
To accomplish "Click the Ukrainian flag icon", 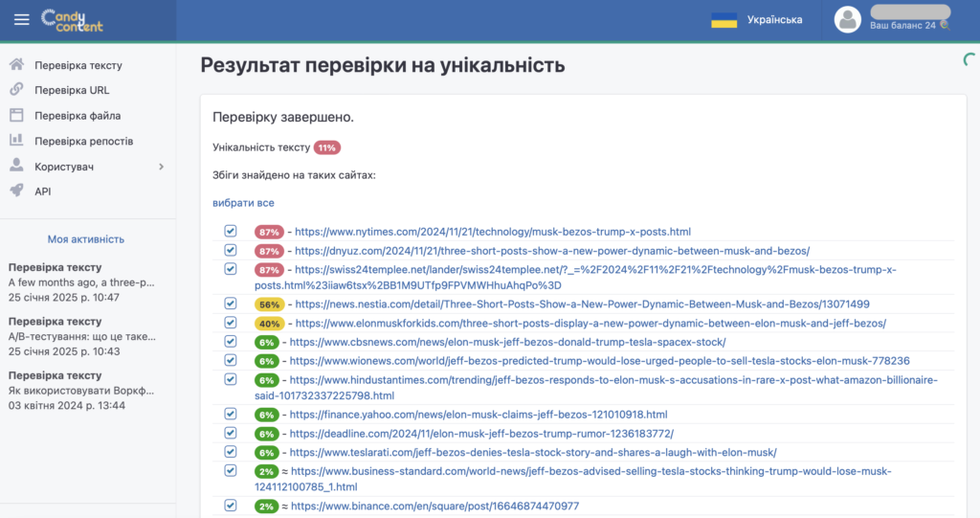I will [x=724, y=20].
